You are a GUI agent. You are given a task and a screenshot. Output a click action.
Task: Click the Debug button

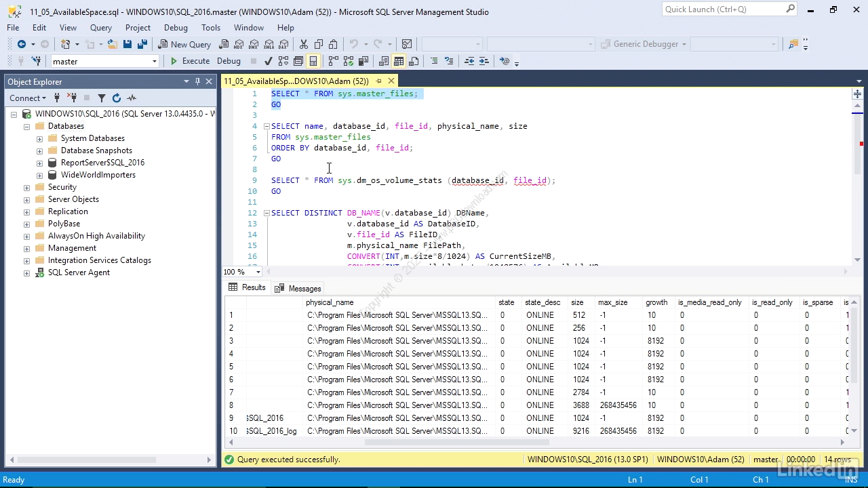[x=229, y=61]
